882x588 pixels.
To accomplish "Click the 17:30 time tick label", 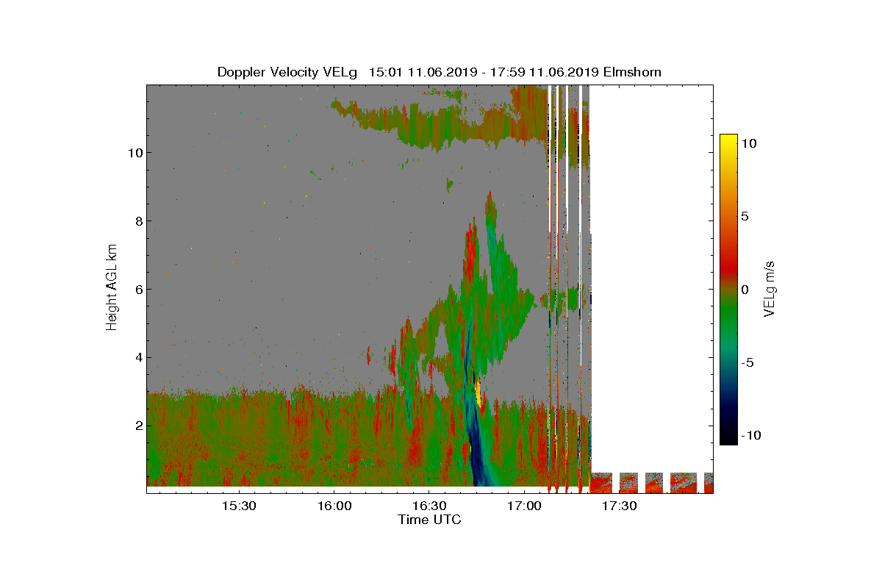I will pyautogui.click(x=619, y=506).
